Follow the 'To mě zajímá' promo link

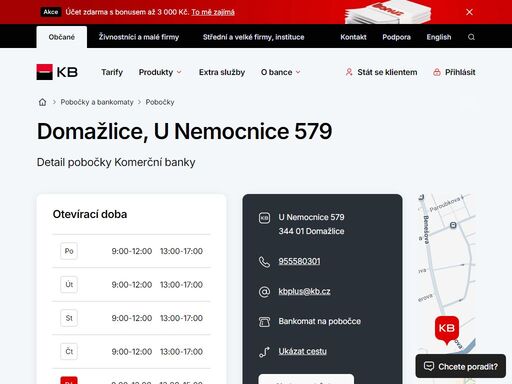click(x=213, y=12)
